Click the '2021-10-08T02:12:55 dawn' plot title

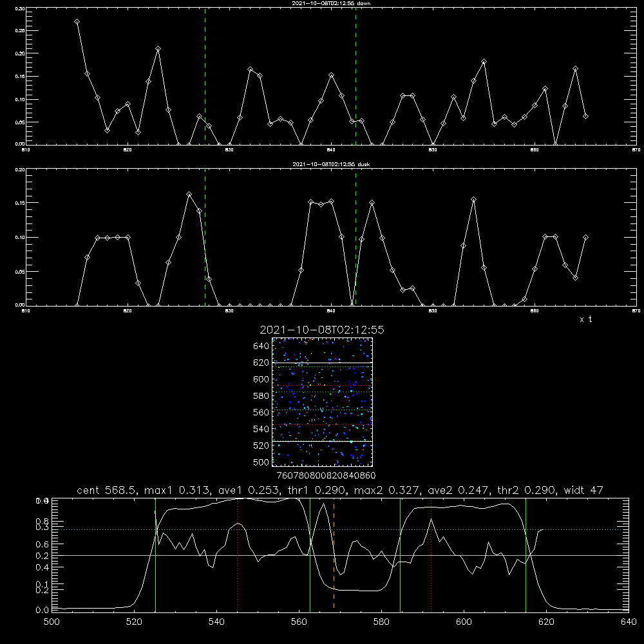click(x=332, y=3)
